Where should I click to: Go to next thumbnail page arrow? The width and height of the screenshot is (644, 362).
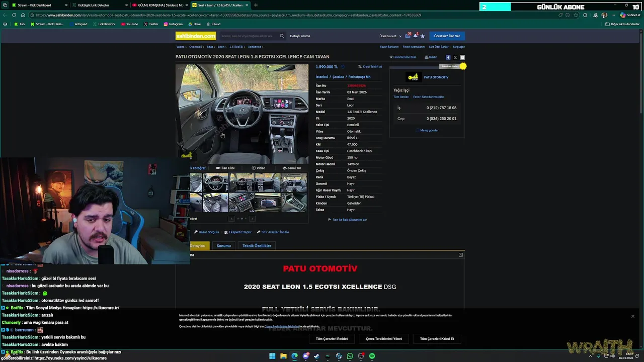point(252,219)
